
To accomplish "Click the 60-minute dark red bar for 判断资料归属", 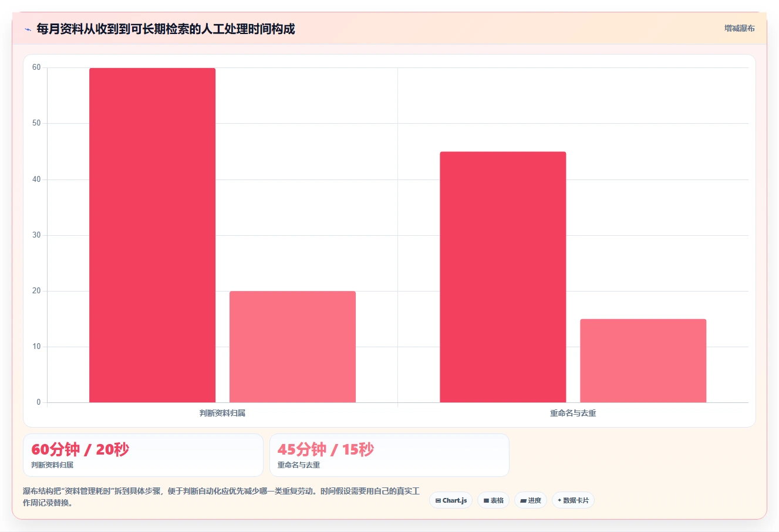I will pyautogui.click(x=152, y=235).
